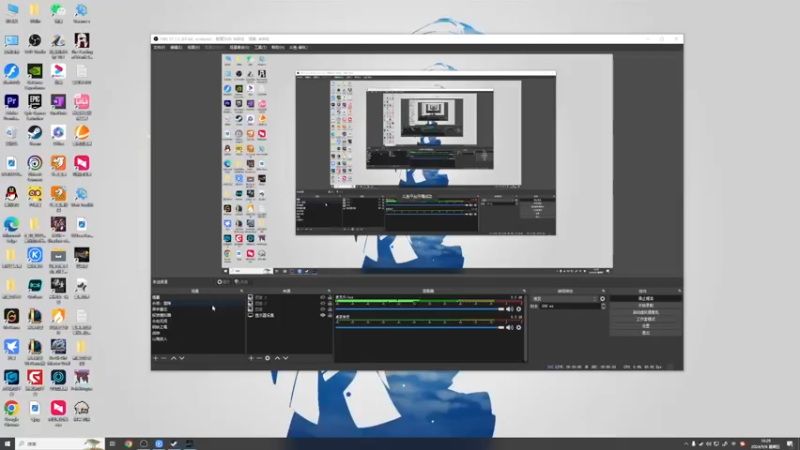
Task: Open the Epic Games Launcher shortcut
Action: point(35,105)
